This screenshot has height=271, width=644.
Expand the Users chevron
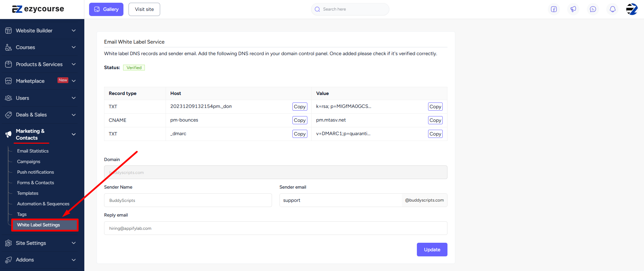click(73, 98)
